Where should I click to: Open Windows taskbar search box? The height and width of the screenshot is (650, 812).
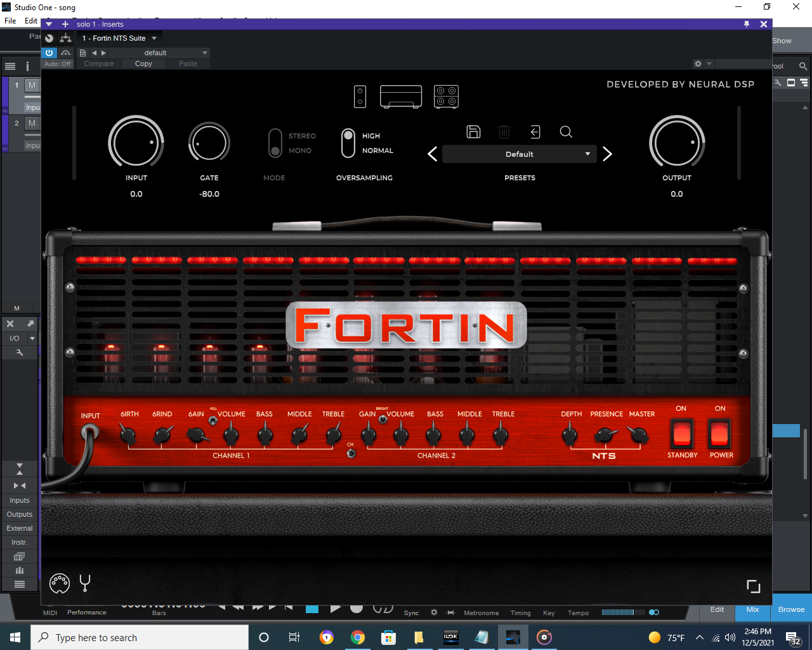140,637
